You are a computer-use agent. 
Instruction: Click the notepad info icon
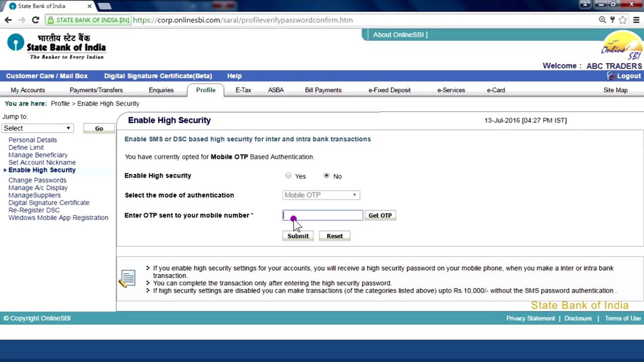pyautogui.click(x=127, y=279)
